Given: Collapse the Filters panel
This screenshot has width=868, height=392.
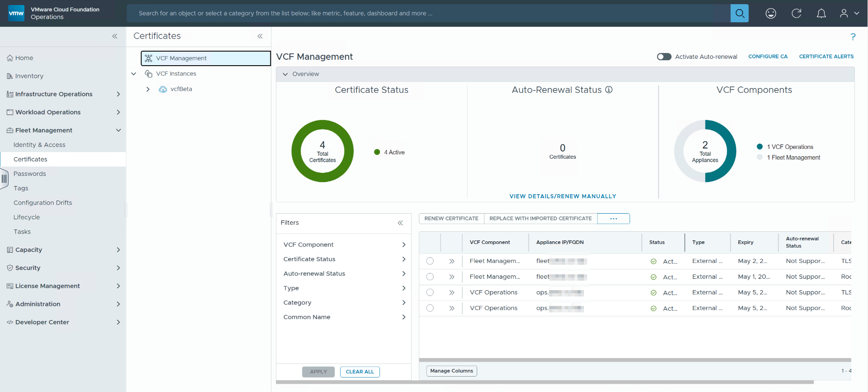Looking at the screenshot, I should 400,223.
